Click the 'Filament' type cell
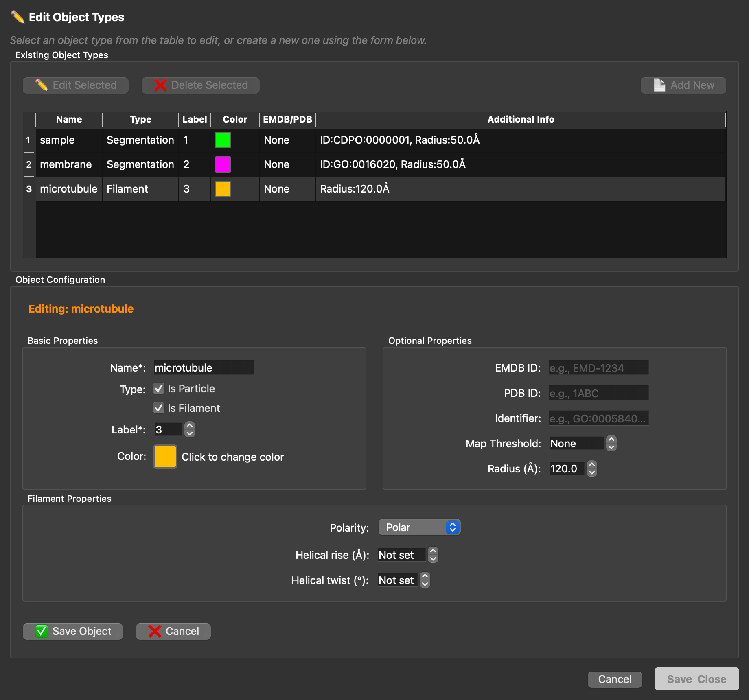Viewport: 749px width, 700px height. point(140,189)
